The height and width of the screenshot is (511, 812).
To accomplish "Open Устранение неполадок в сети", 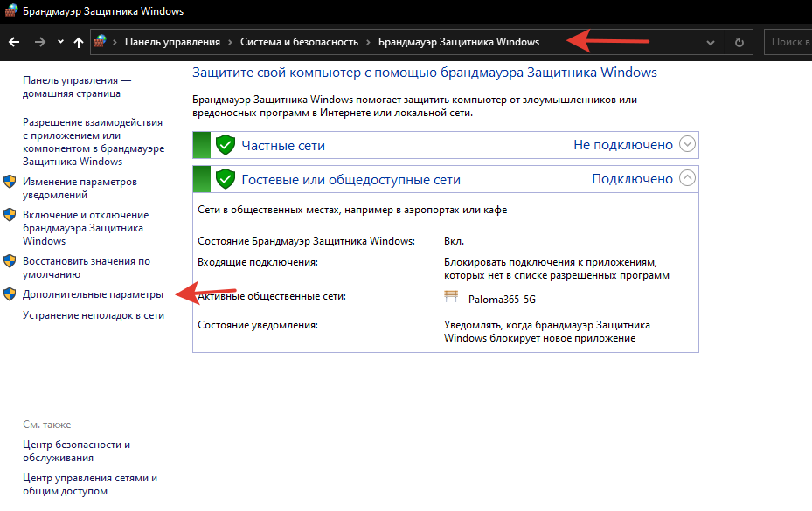I will click(x=94, y=315).
